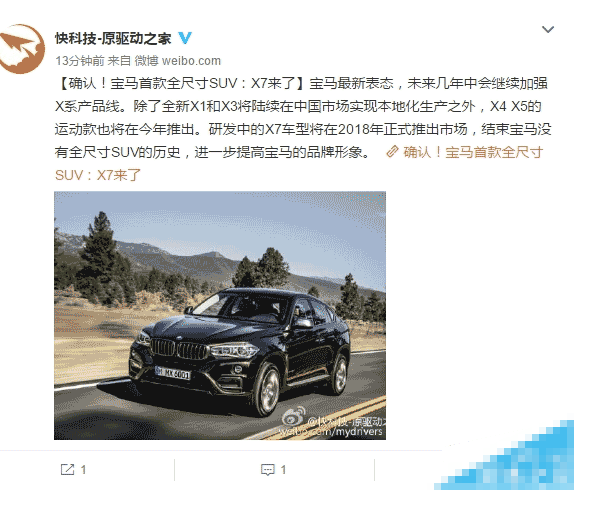
Task: Click the repost count 1
Action: [x=83, y=470]
